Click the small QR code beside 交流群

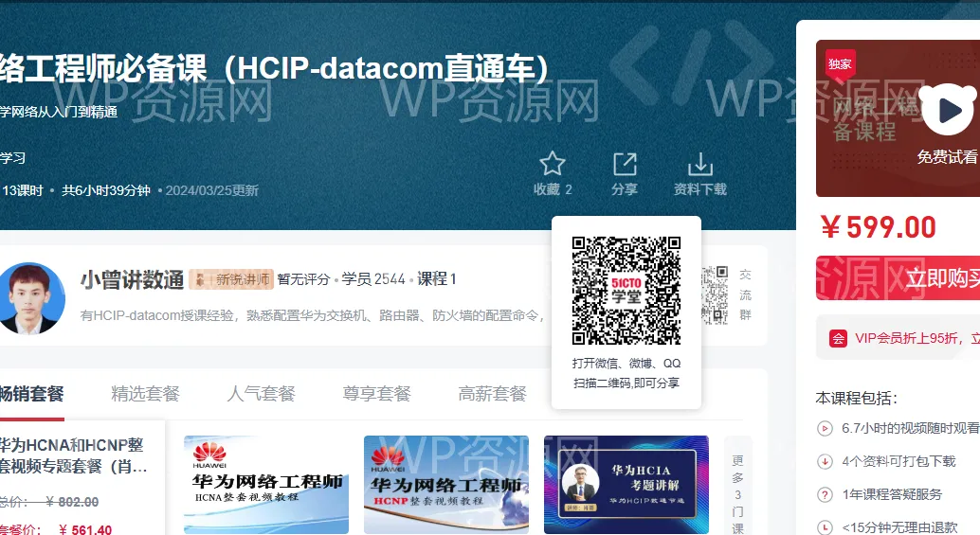[x=715, y=295]
